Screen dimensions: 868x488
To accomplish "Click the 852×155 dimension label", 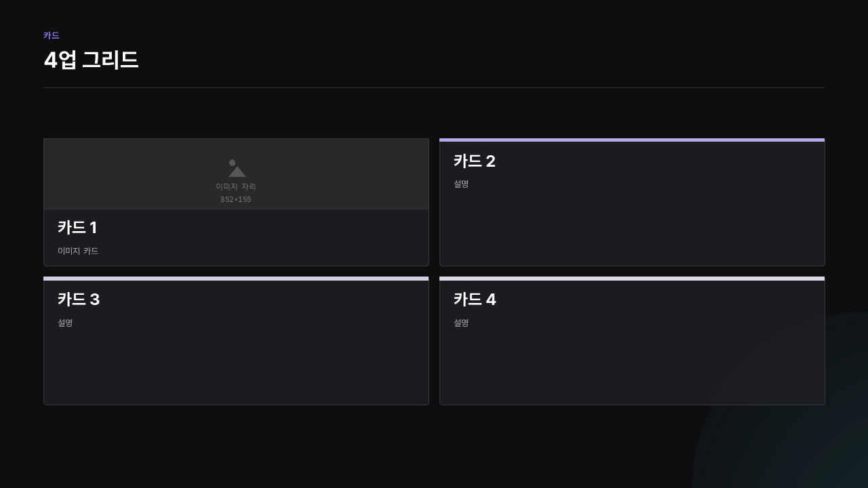I will 236,199.
